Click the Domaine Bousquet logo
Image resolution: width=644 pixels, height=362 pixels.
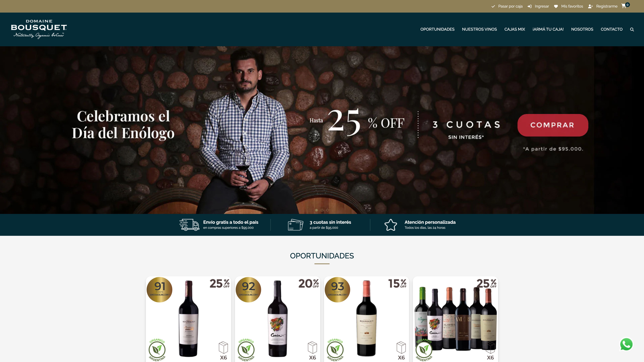pyautogui.click(x=39, y=29)
